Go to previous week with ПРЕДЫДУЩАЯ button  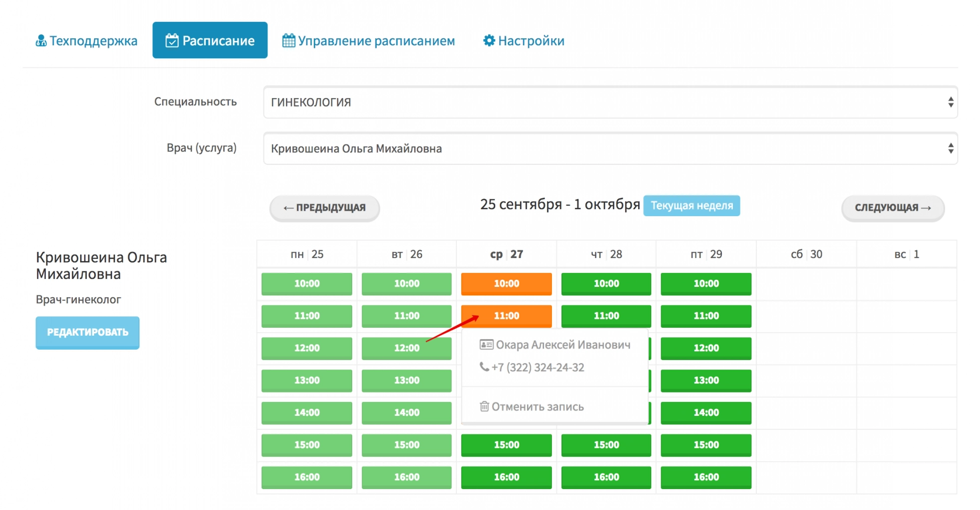[324, 208]
